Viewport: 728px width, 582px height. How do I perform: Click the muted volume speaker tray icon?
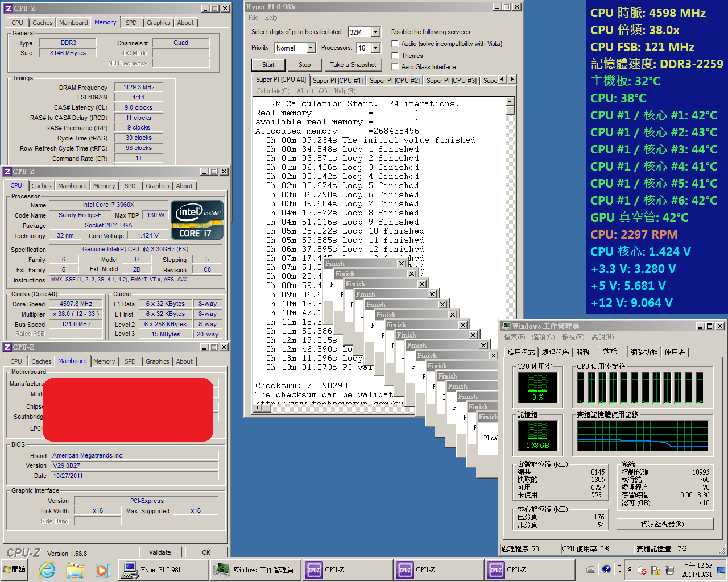click(642, 569)
